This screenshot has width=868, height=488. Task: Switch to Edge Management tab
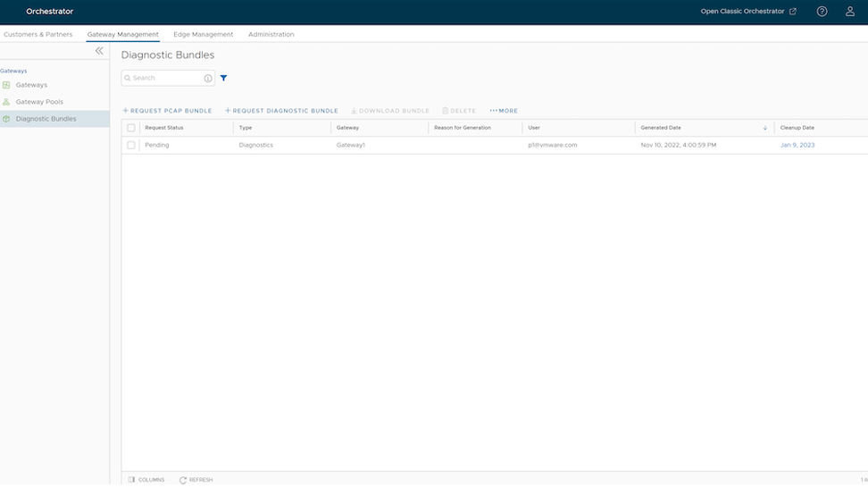tap(203, 35)
